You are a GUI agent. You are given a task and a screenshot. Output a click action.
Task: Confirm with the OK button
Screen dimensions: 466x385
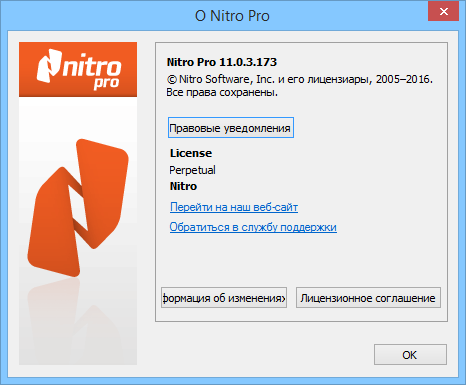coord(410,355)
